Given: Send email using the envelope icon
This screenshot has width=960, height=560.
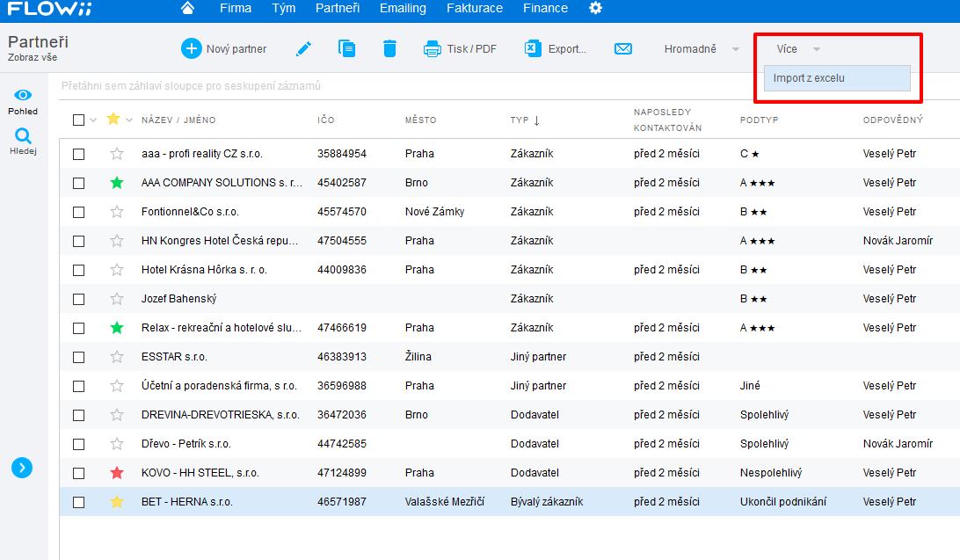Looking at the screenshot, I should [x=623, y=48].
